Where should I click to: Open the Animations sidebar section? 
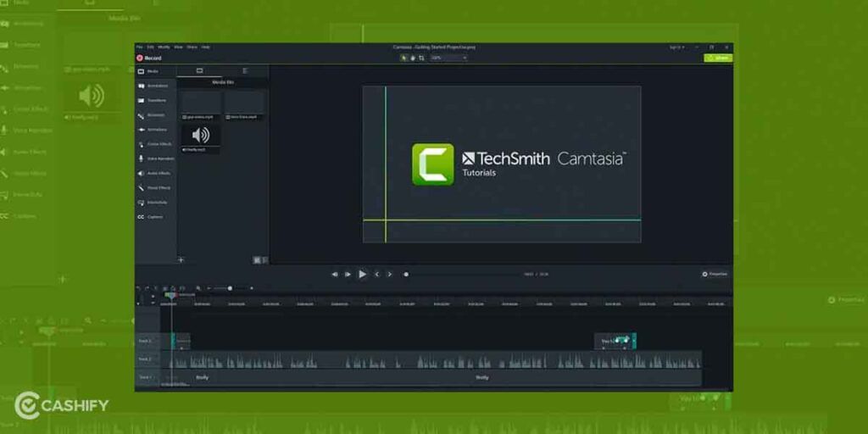(x=156, y=130)
